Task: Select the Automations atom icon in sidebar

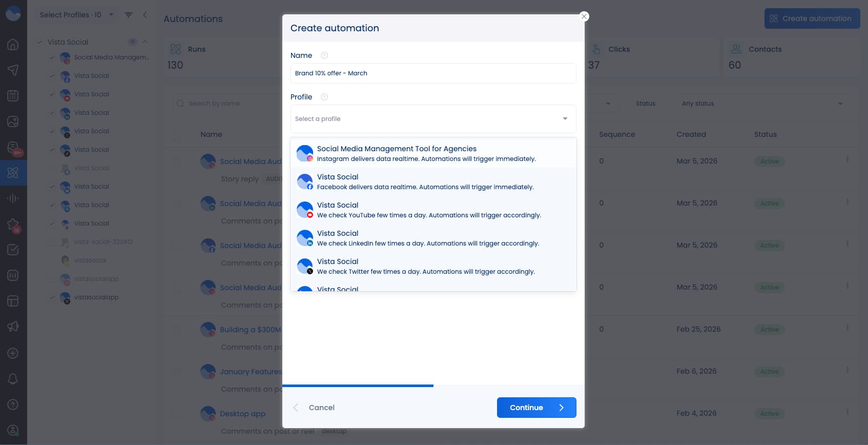Action: pos(13,173)
